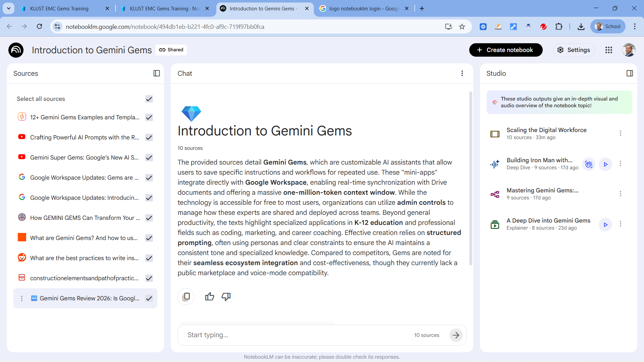Open the 12+ Gemini Gems Examples source

tap(85, 117)
